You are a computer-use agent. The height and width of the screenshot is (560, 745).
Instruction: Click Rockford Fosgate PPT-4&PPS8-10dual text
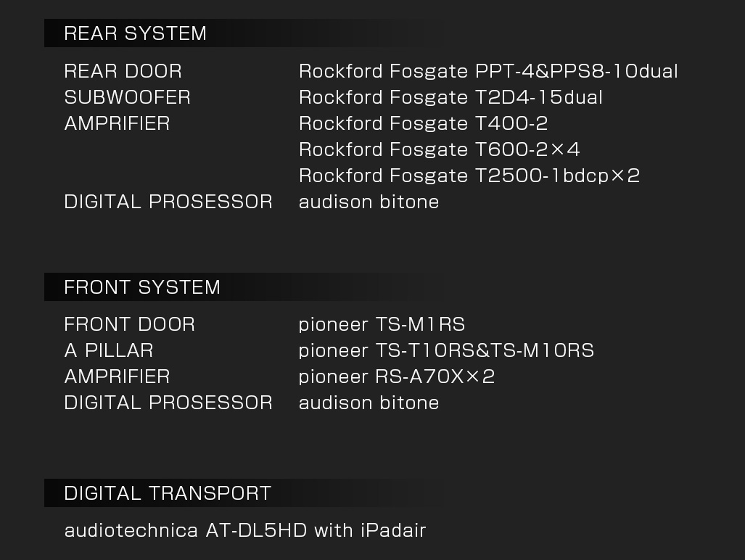click(488, 71)
